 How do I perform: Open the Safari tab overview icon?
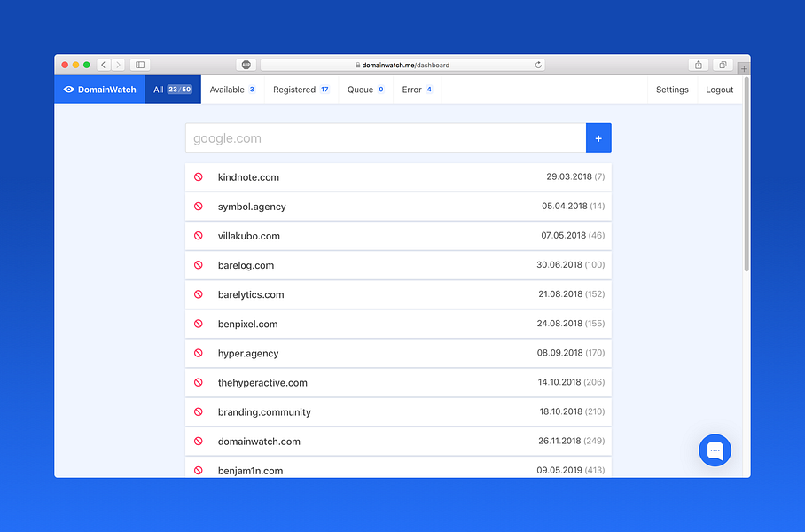[722, 64]
